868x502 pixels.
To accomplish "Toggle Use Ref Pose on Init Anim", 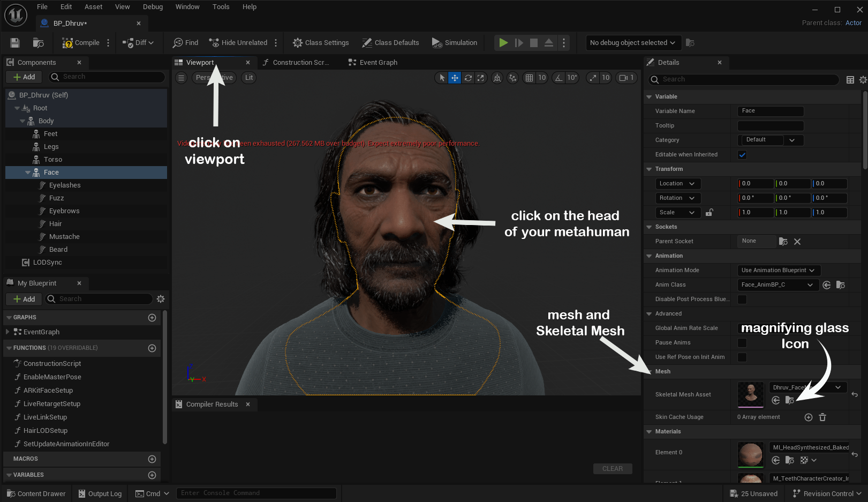I will [x=742, y=357].
